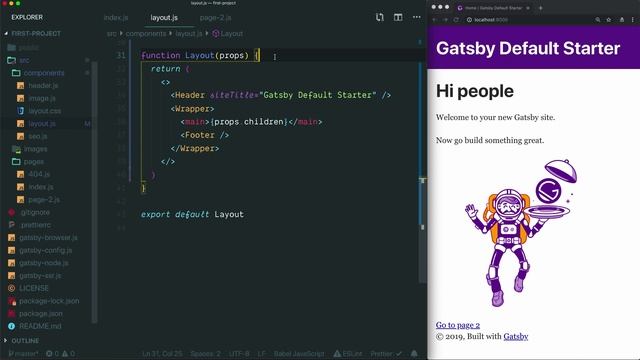Change Spaces: 2 indentation setting
The height and width of the screenshot is (360, 640).
point(205,353)
